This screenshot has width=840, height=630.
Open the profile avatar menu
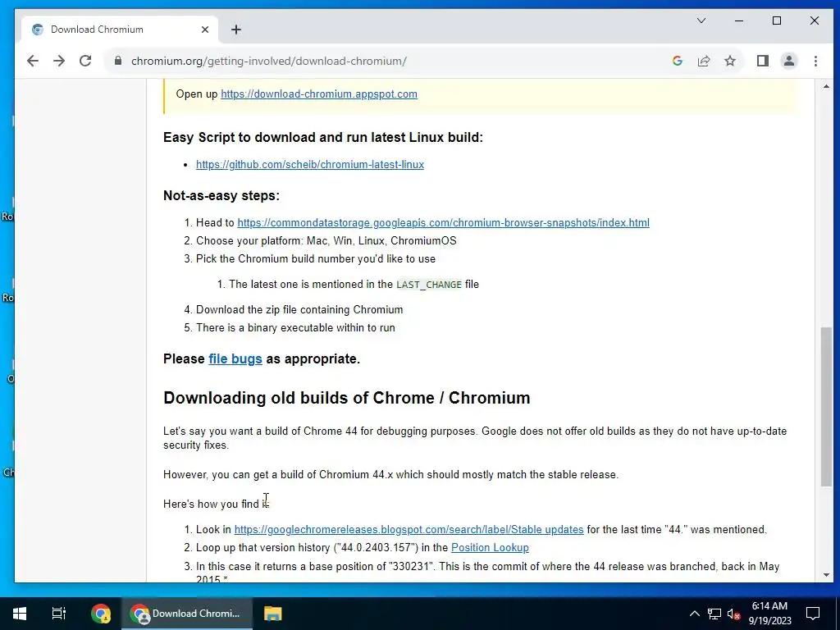tap(788, 61)
